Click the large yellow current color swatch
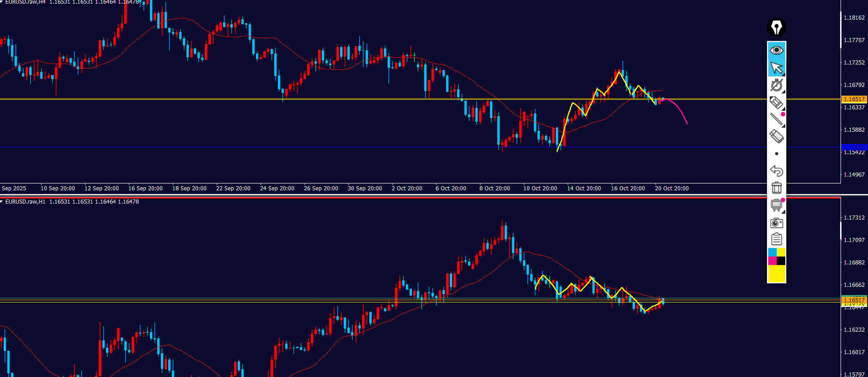The height and width of the screenshot is (377, 868). tap(776, 274)
